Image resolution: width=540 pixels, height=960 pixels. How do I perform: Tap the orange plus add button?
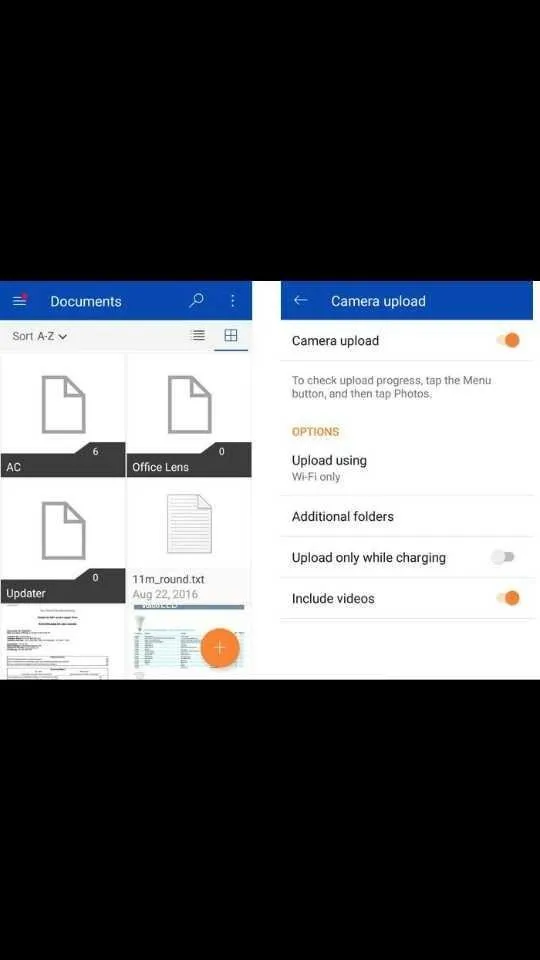pos(220,648)
